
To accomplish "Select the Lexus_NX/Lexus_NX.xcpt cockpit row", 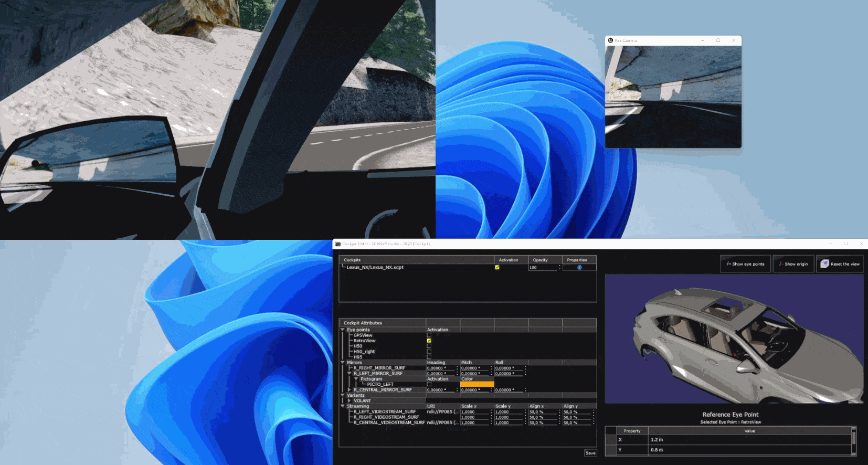I will click(375, 268).
